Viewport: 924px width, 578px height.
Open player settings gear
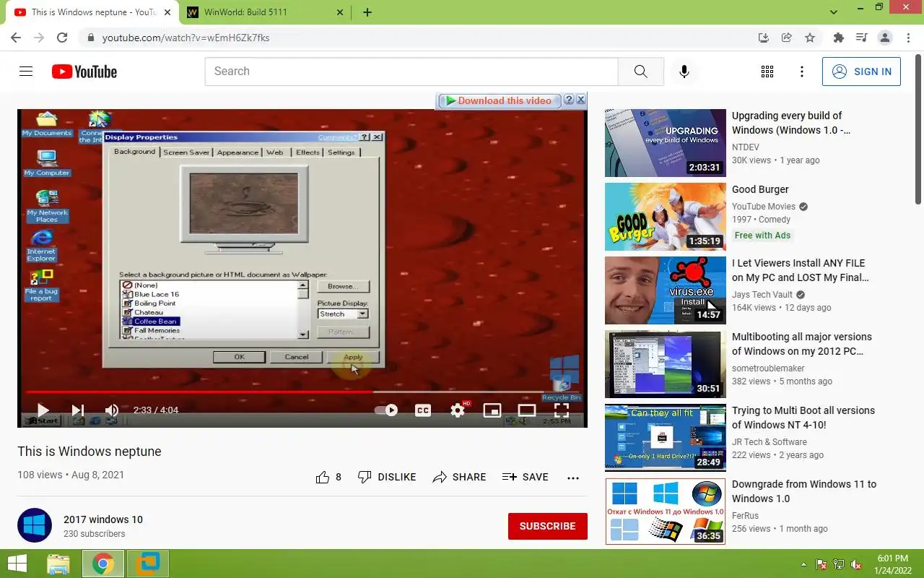click(x=458, y=410)
